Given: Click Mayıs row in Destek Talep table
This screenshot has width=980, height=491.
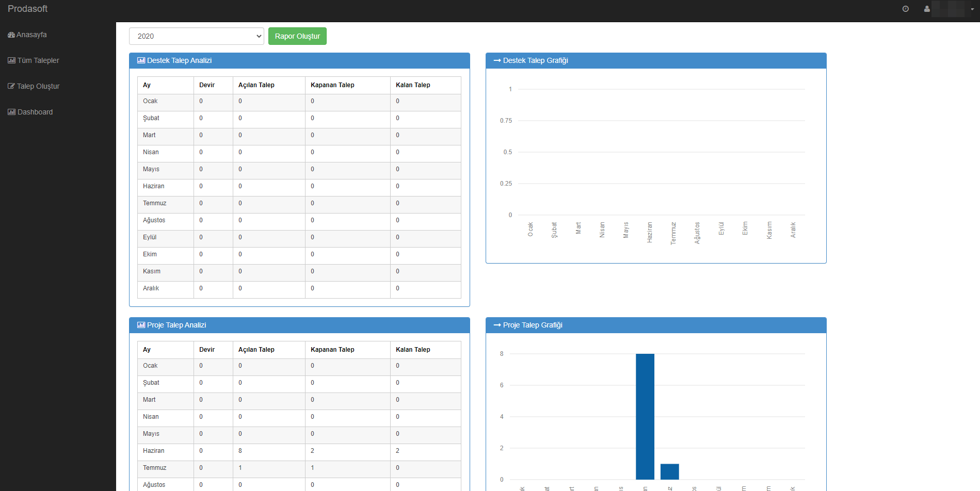Looking at the screenshot, I should (299, 170).
